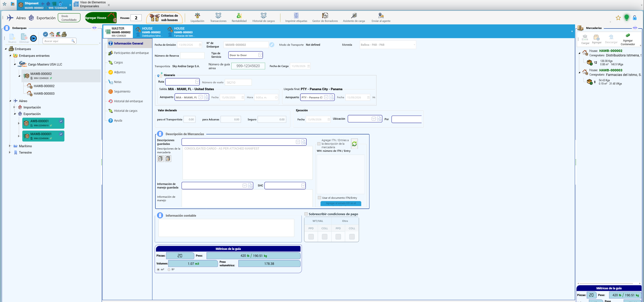Click Cargar in Mercaderías panel
Screen dimensions: 644x302
click(585, 39)
